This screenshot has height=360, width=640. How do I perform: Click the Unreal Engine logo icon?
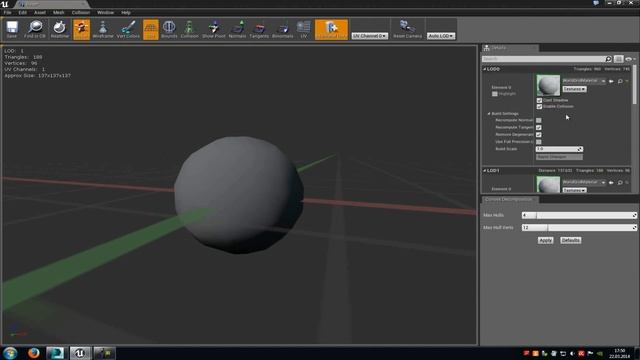(x=5, y=4)
